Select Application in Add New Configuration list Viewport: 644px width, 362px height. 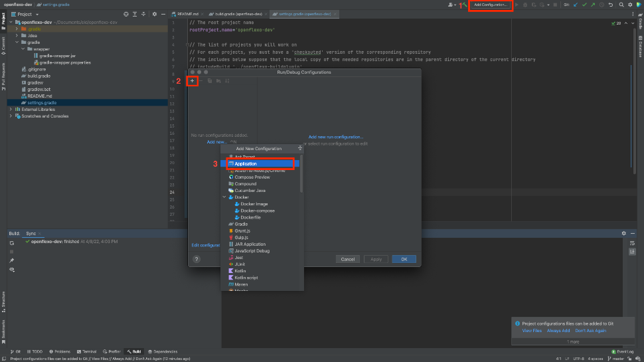[260, 163]
